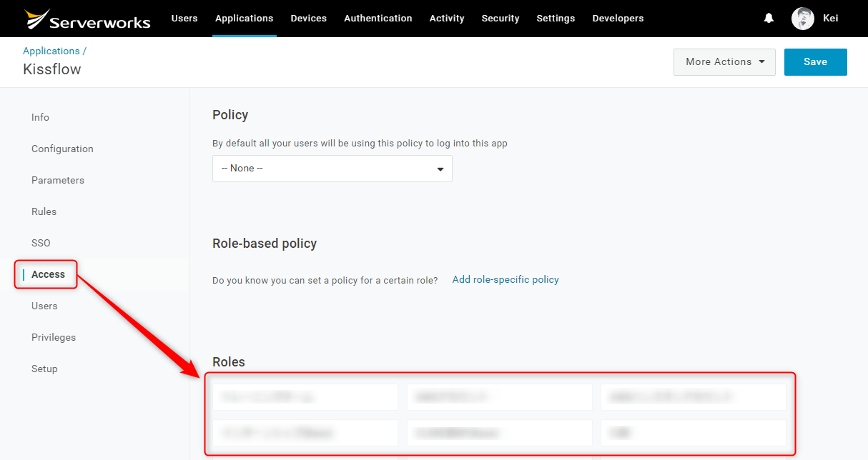Open the Activity menu
868x460 pixels.
pos(447,19)
